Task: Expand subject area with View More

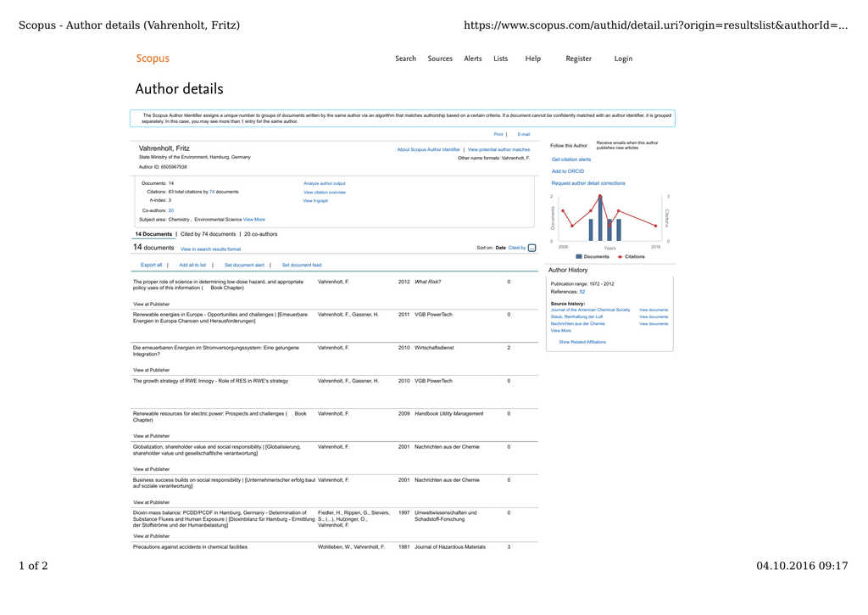Action: tap(254, 220)
